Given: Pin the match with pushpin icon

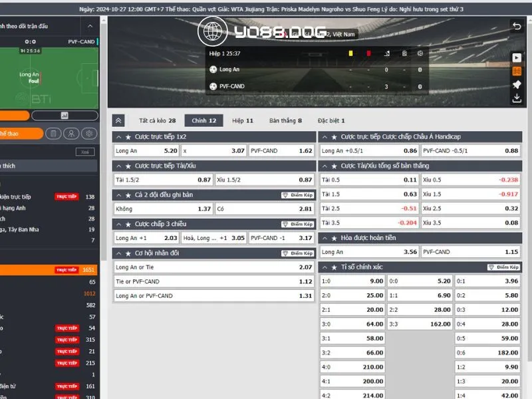Looking at the screenshot, I should (x=517, y=85).
